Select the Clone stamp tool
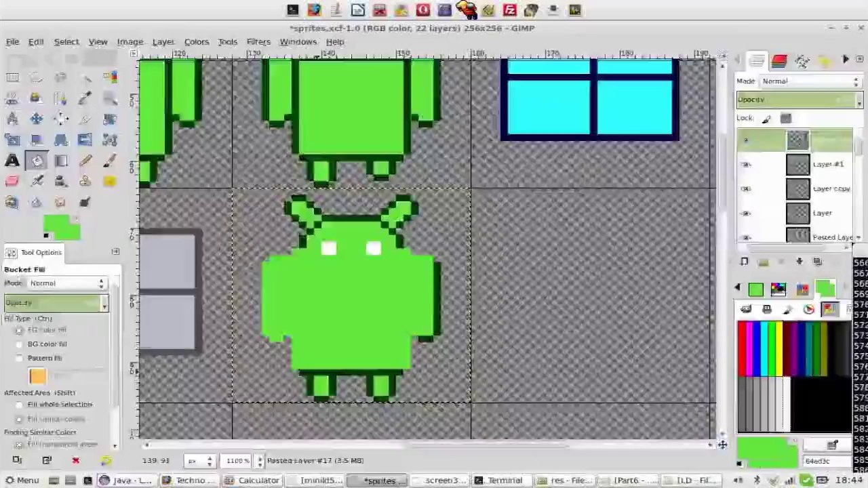The height and width of the screenshot is (488, 868). tap(85, 181)
